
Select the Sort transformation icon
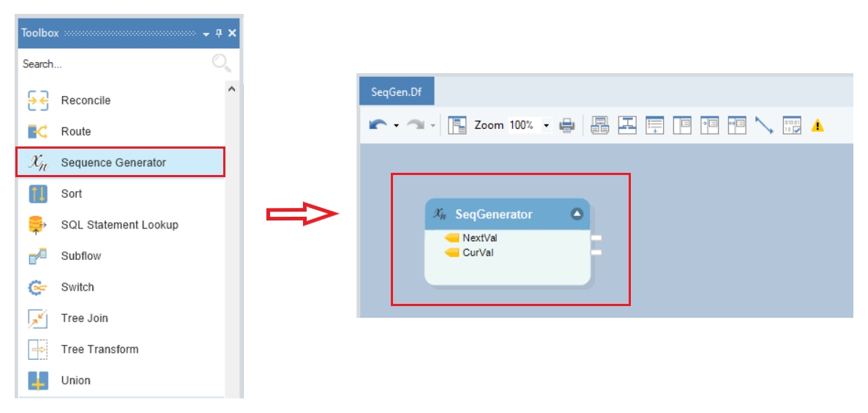point(37,194)
